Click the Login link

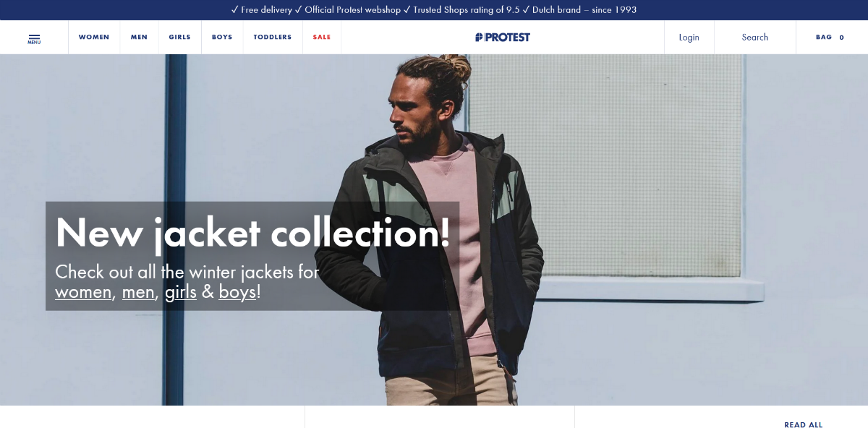coord(689,37)
